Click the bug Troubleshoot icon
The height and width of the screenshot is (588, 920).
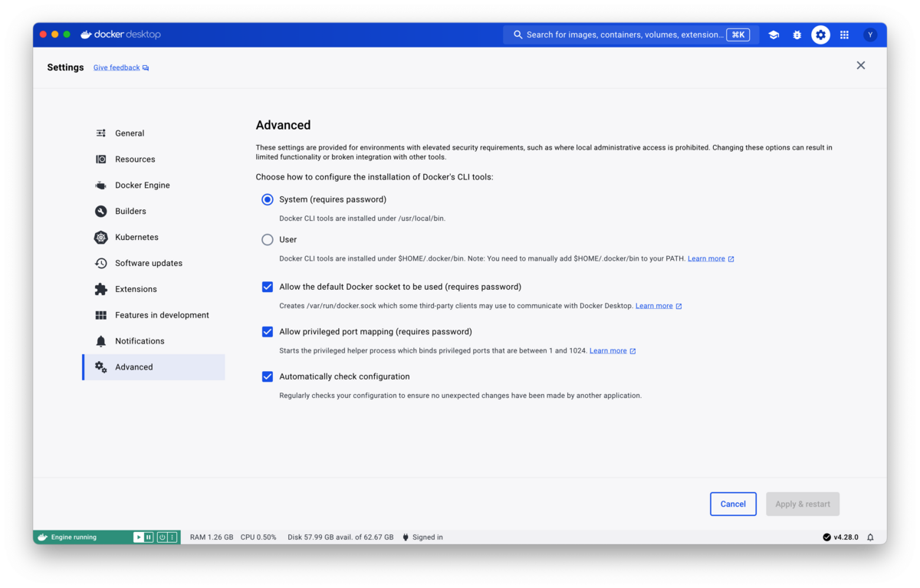pyautogui.click(x=797, y=34)
